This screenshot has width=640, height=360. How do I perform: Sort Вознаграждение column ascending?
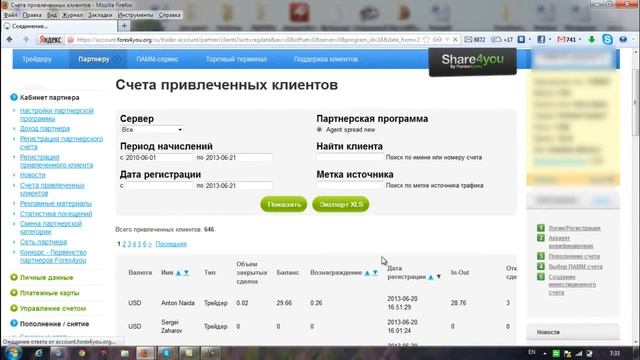click(367, 273)
